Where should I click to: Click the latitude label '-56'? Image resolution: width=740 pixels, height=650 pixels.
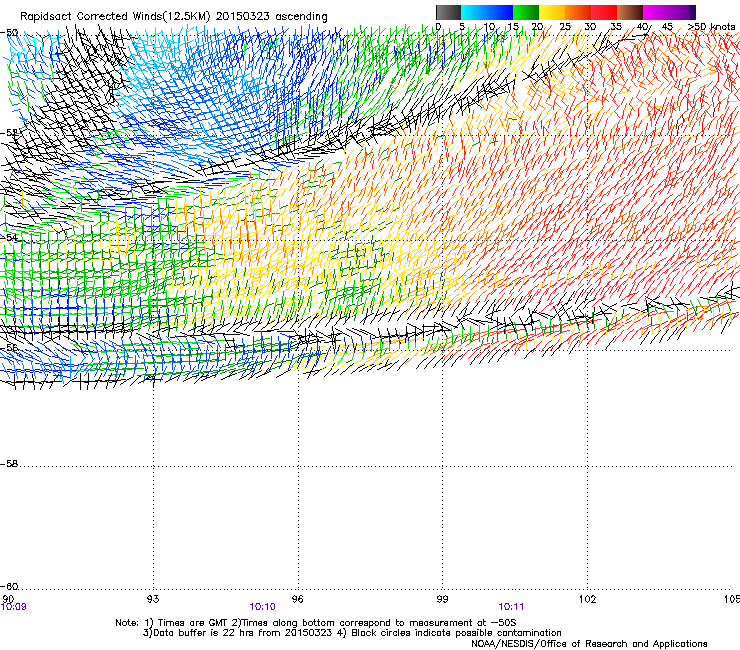pos(9,347)
